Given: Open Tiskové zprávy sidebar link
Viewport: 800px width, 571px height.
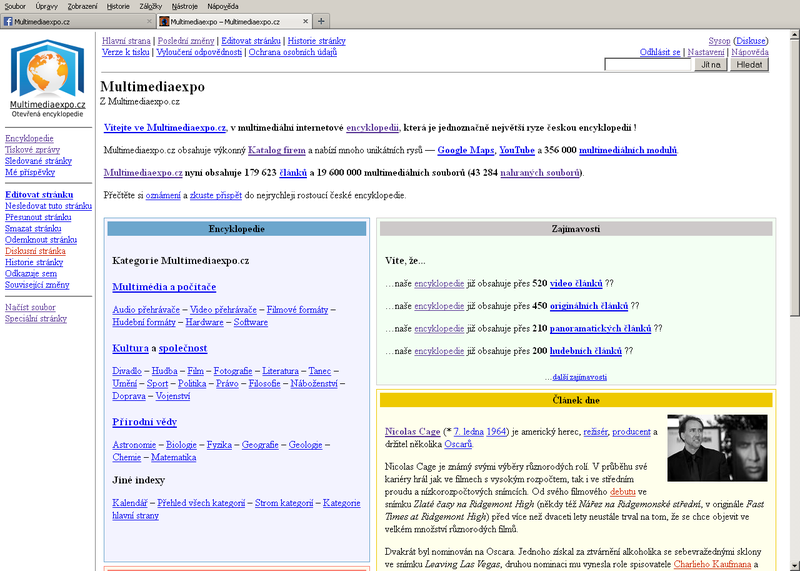Looking at the screenshot, I should [32, 150].
